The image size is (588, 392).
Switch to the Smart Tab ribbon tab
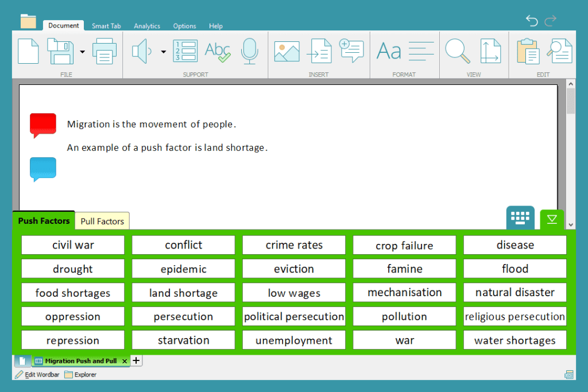tap(106, 26)
